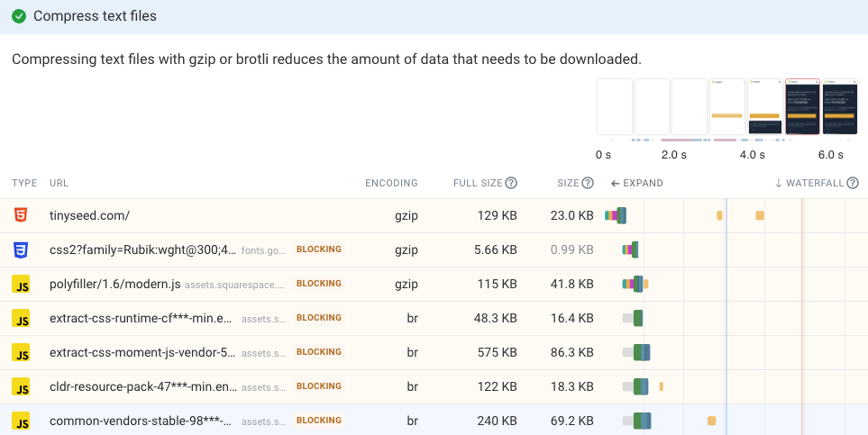Click the green check icon beside Compress text files
The image size is (868, 435).
point(19,16)
